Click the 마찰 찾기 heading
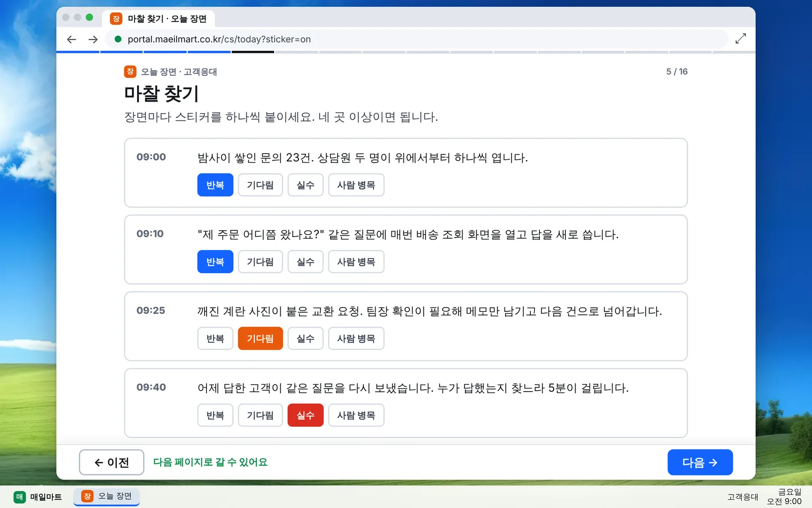 point(162,93)
